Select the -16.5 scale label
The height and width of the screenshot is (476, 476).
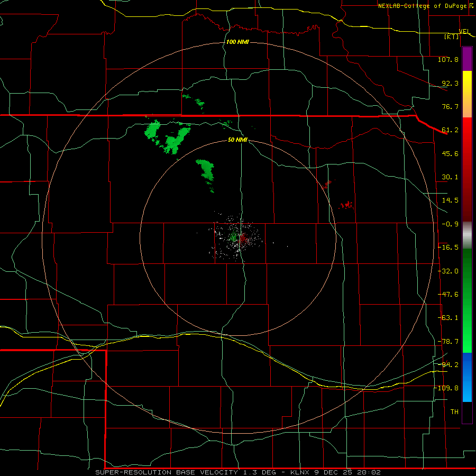click(x=448, y=248)
